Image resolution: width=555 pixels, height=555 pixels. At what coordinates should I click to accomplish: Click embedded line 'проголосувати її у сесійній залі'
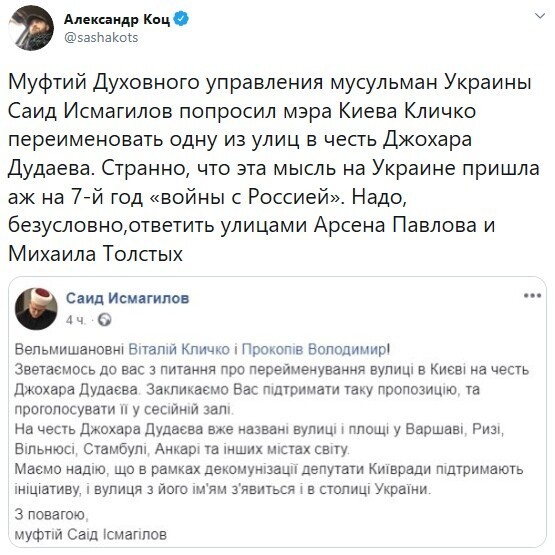(x=124, y=410)
